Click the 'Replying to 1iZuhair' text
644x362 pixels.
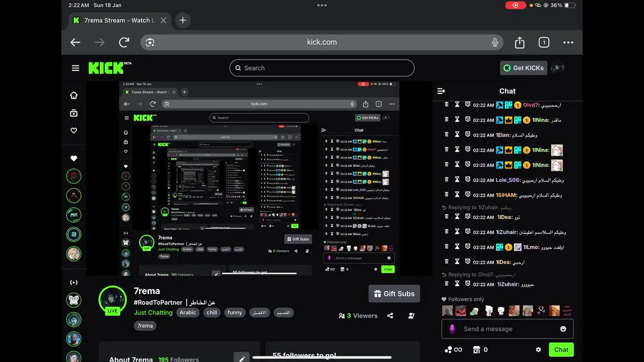[x=473, y=207]
